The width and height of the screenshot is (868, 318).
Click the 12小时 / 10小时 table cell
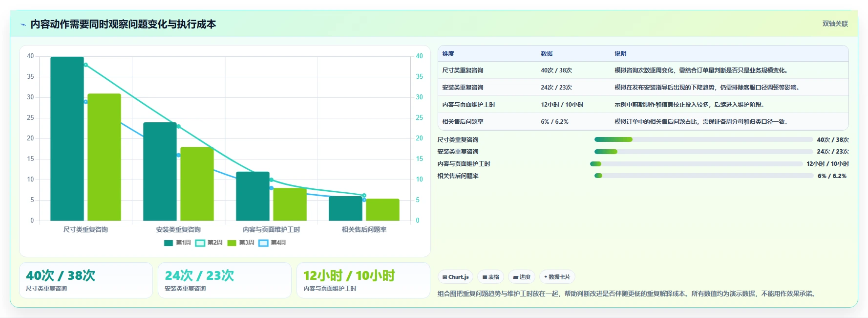point(562,105)
